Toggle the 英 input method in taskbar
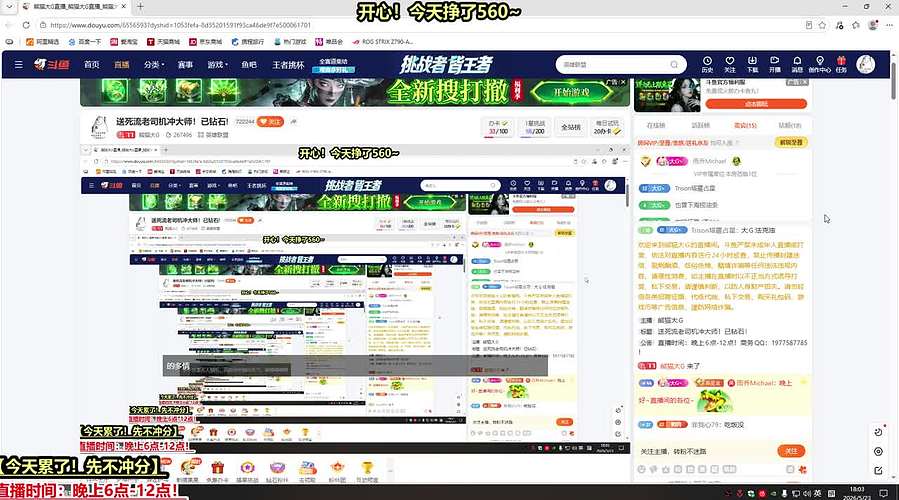This screenshot has height=500, width=899. (x=817, y=493)
